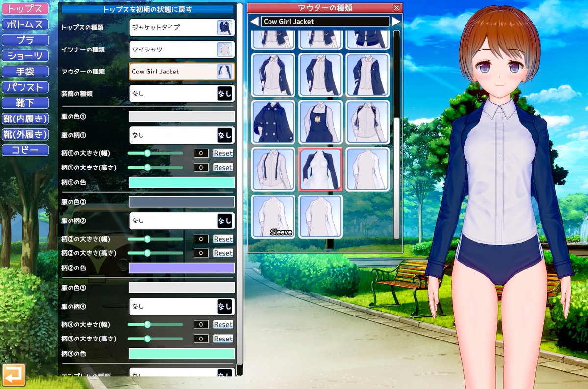The image size is (588, 389).
Task: Pick the 柄①の色 cyan swatch
Action: 182,182
